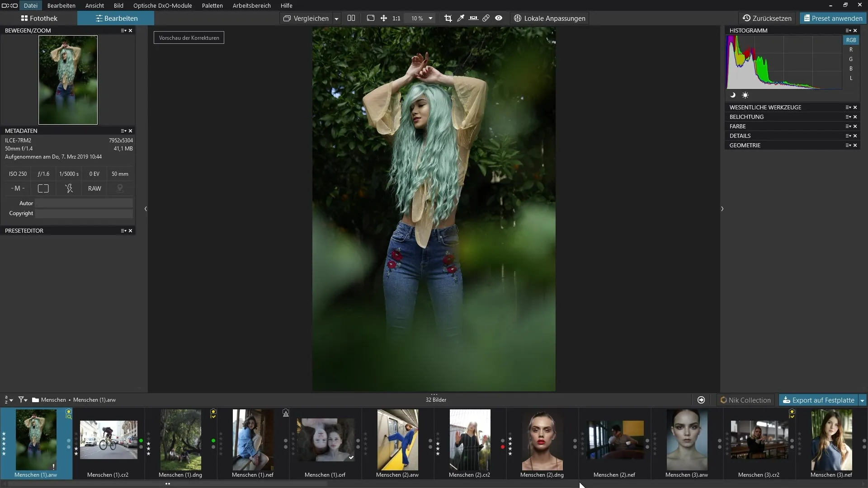Click warning camera icon on Menschen (1).nef
This screenshot has height=488, width=868.
tap(286, 413)
